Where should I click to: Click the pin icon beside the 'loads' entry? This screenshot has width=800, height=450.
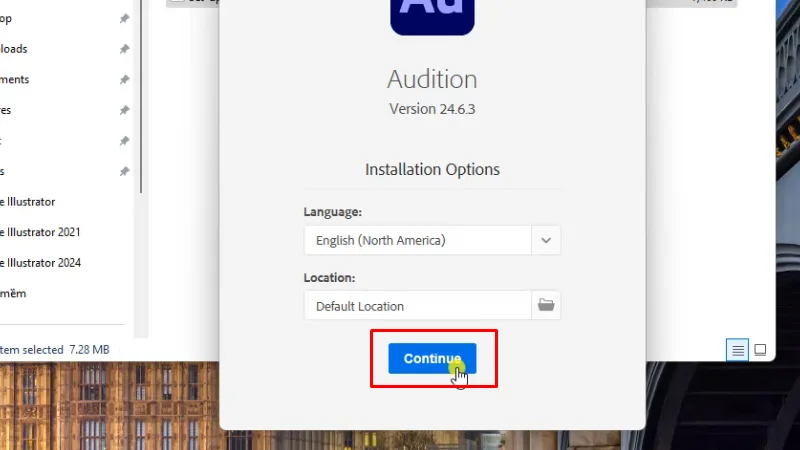(x=124, y=49)
